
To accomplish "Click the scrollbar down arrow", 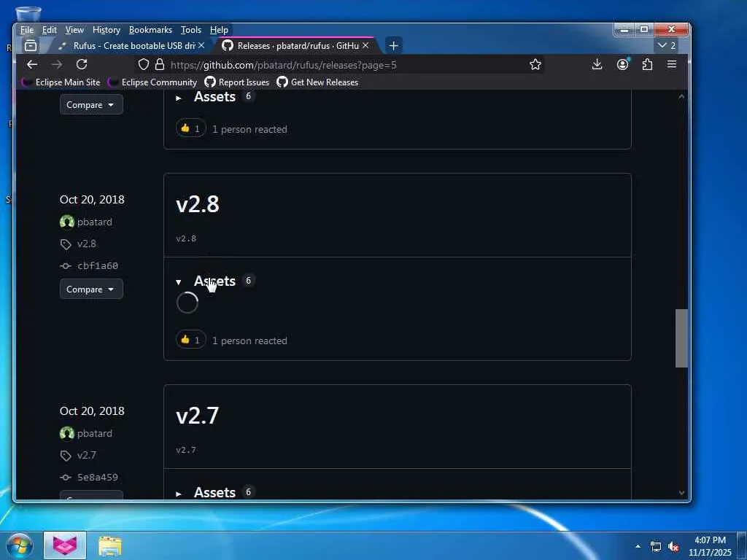I will click(x=681, y=493).
